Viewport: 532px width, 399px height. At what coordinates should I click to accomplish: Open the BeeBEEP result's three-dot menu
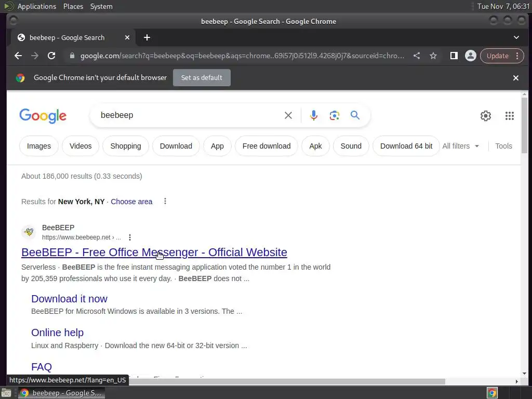[130, 237]
